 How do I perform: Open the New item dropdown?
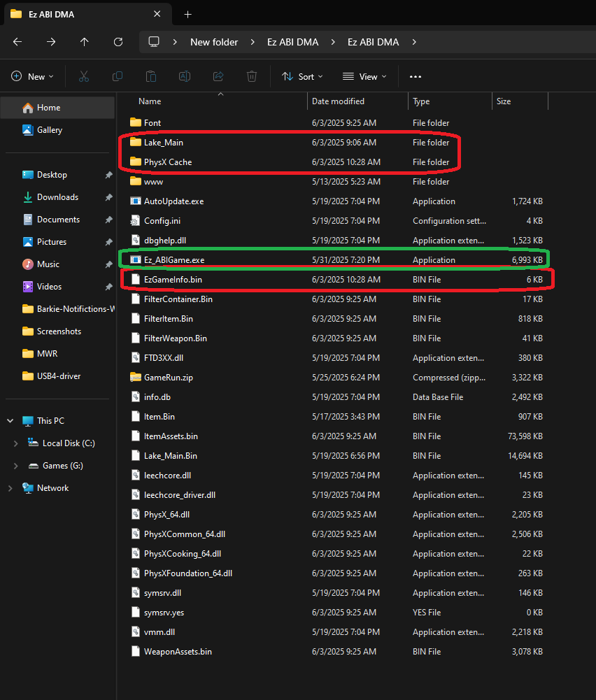pyautogui.click(x=29, y=77)
